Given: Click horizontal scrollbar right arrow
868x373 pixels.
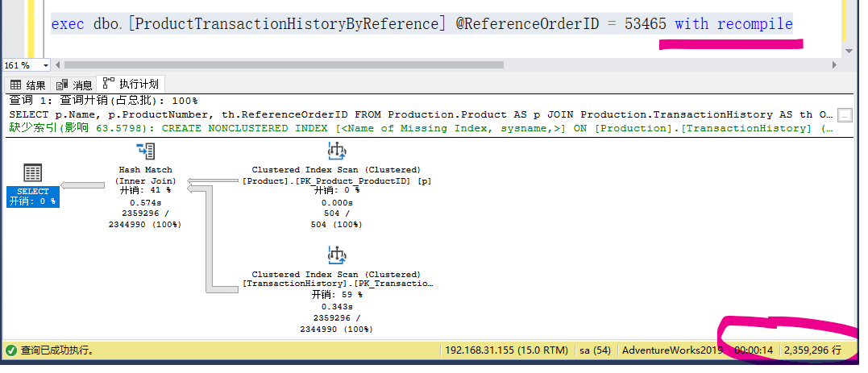Looking at the screenshot, I should pos(834,65).
